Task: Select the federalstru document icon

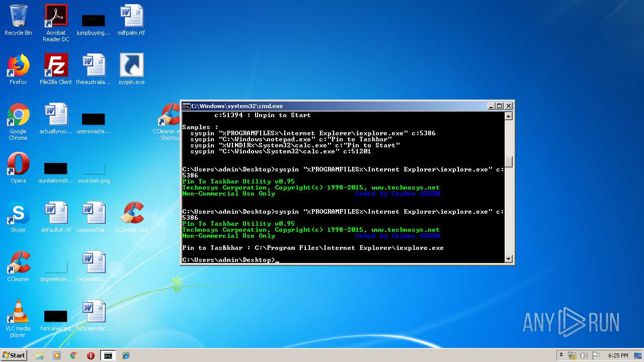Action: pos(93,266)
